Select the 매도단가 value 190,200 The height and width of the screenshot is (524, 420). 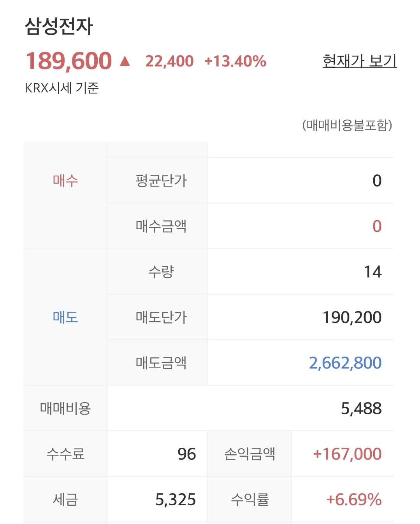352,317
